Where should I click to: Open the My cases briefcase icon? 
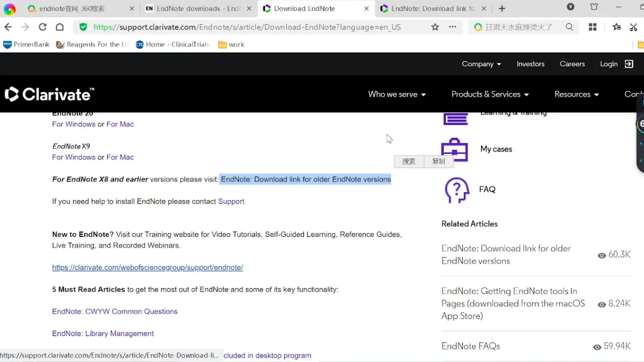coord(454,149)
